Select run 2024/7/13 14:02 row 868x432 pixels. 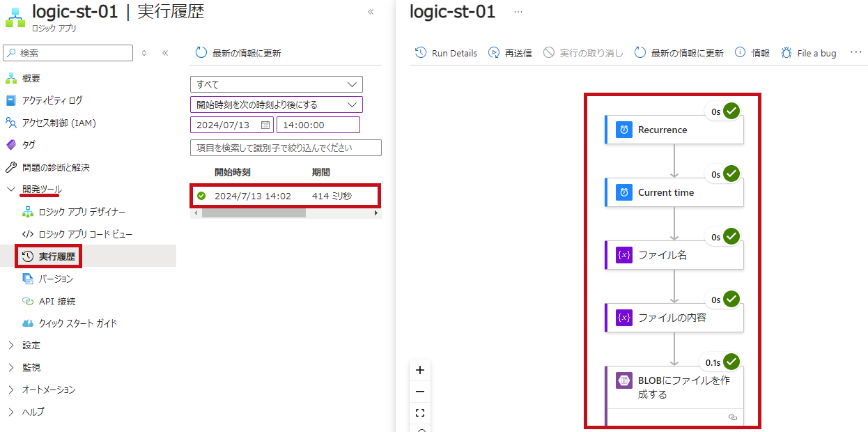click(x=286, y=196)
